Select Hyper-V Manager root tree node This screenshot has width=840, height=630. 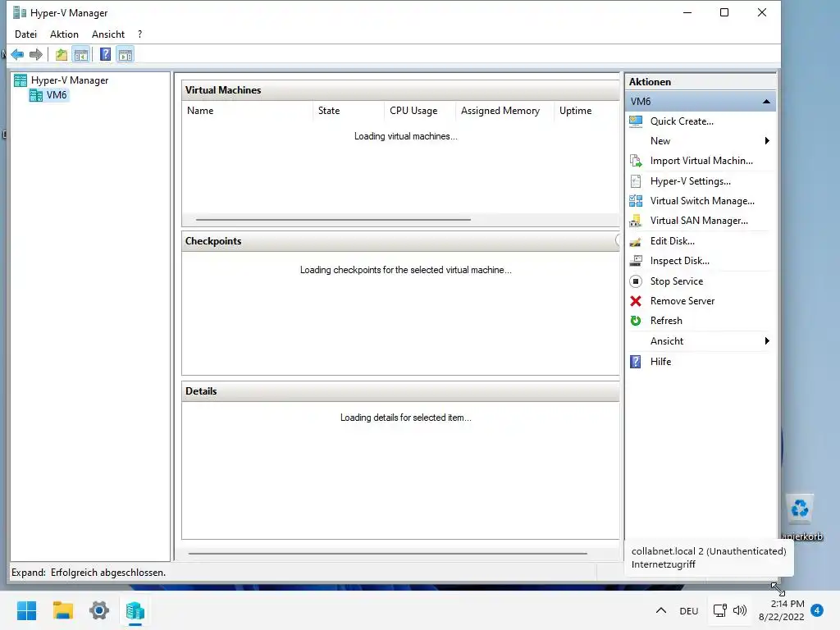tap(70, 80)
